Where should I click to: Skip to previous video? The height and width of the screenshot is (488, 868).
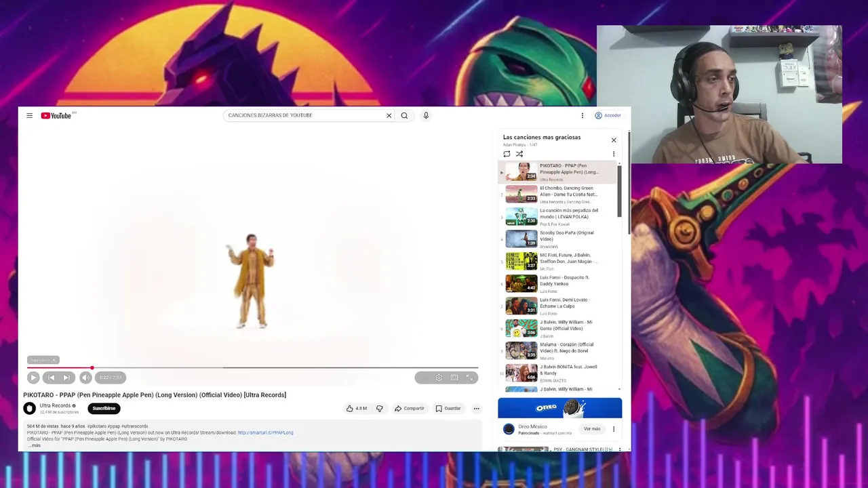pyautogui.click(x=51, y=378)
